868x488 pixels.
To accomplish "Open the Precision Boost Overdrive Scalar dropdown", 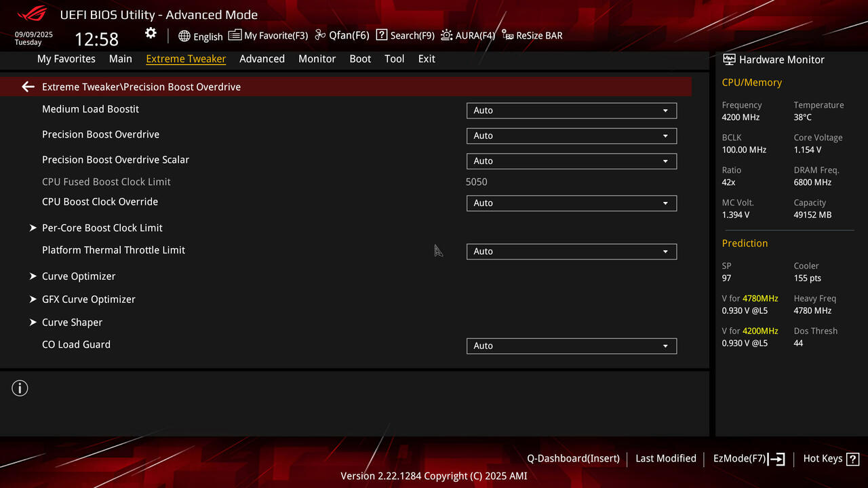I will (572, 161).
